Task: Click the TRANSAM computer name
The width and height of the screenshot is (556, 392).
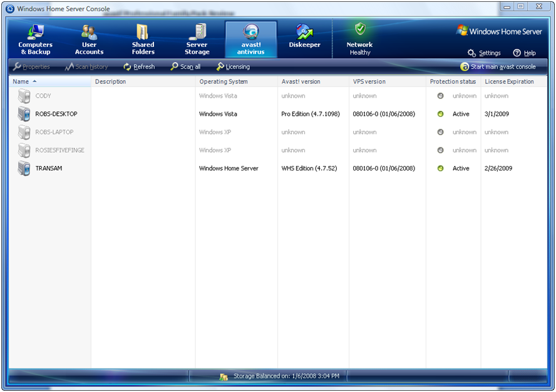Action: [49, 168]
